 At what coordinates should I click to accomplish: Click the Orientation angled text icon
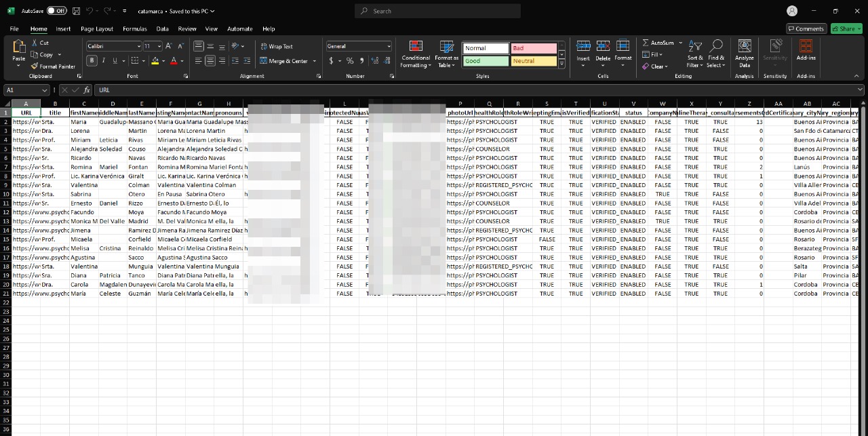pos(235,46)
